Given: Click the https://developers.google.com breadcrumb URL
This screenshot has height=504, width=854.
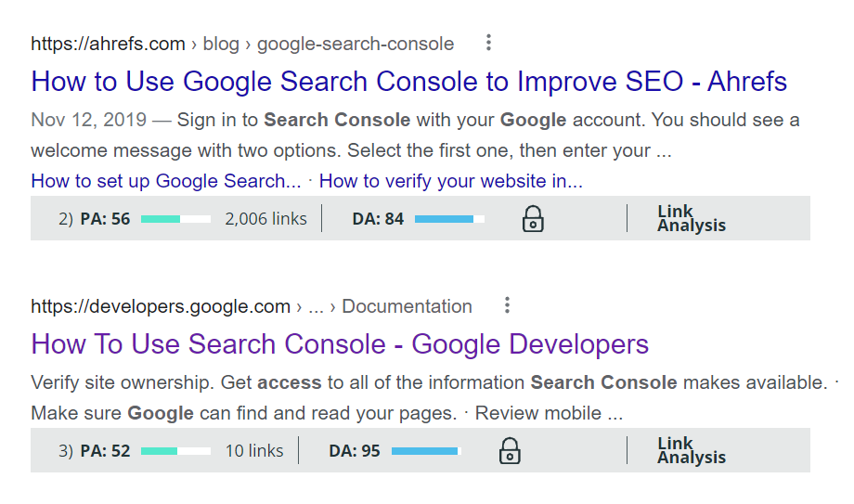Looking at the screenshot, I should pos(161,306).
